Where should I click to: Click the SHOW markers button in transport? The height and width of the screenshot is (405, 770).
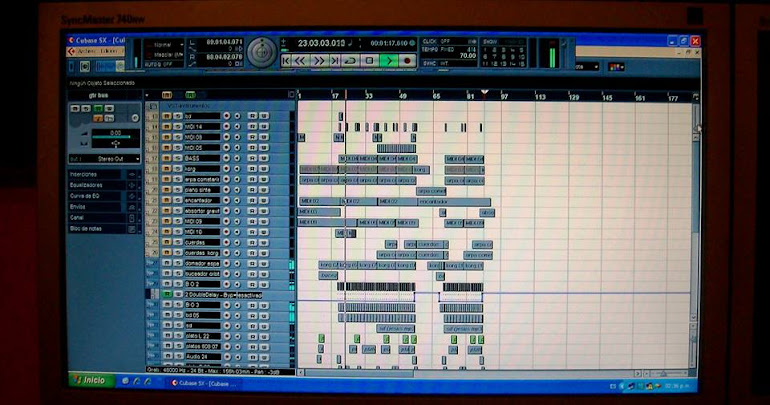(x=490, y=42)
